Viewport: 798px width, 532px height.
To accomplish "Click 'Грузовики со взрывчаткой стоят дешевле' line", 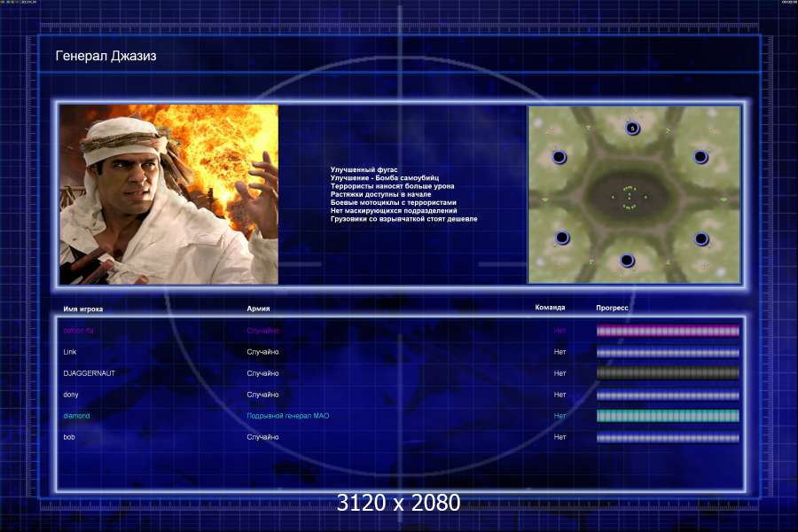I will 404,218.
